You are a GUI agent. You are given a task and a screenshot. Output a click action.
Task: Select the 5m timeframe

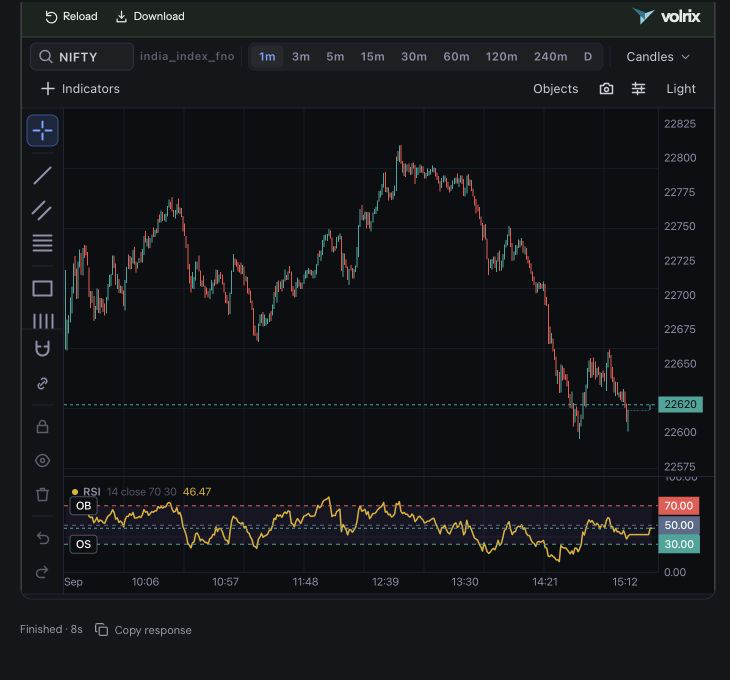pyautogui.click(x=335, y=57)
